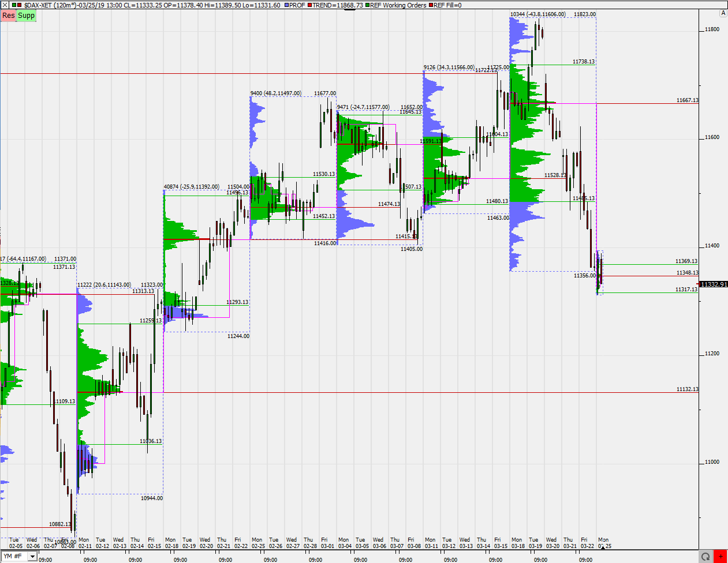Image resolution: width=728 pixels, height=563 pixels.
Task: Click the refresh icon at bottom right
Action: (x=705, y=556)
